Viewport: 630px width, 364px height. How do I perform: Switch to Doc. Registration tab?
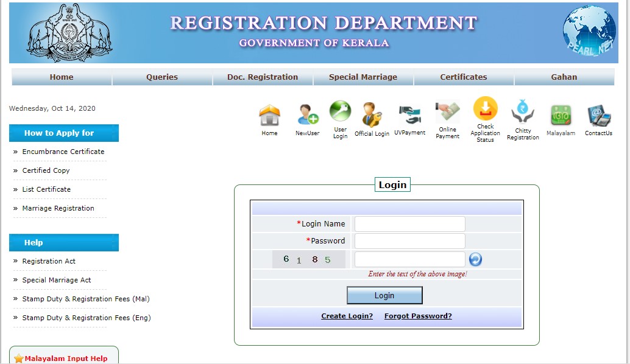pyautogui.click(x=263, y=77)
